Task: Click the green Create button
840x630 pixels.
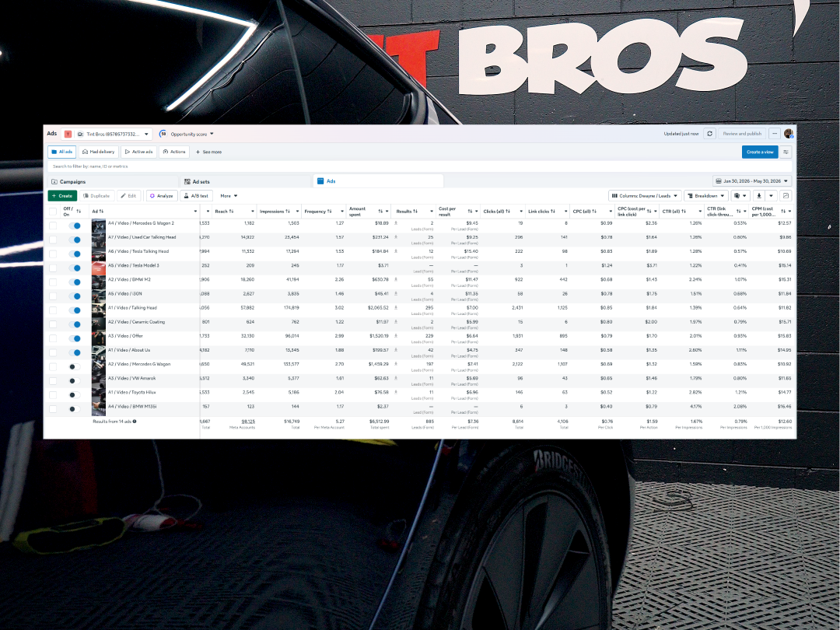Action: [62, 196]
